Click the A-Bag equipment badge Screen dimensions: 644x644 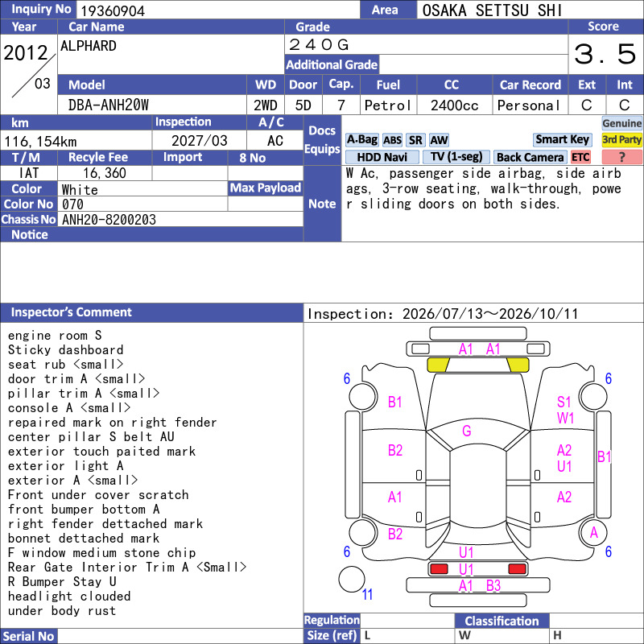(361, 140)
